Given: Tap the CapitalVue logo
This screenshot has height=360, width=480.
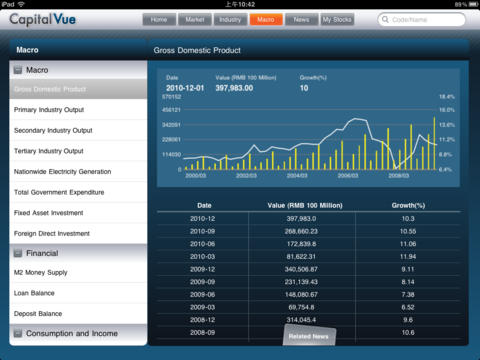Looking at the screenshot, I should coord(43,19).
